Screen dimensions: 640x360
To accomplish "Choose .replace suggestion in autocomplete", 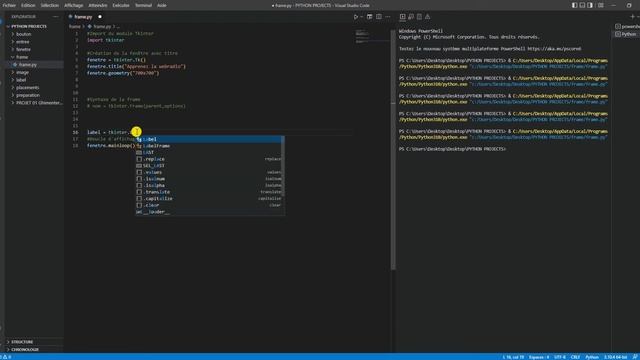I will tap(208, 159).
